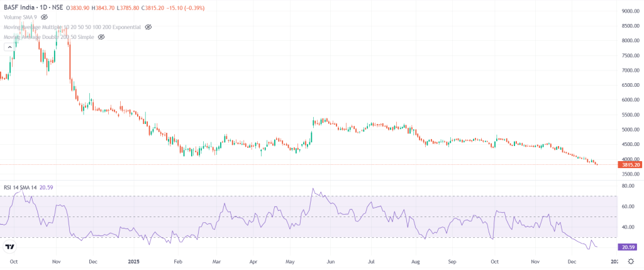
Task: Click the Jun label on the time axis
Action: (331, 260)
